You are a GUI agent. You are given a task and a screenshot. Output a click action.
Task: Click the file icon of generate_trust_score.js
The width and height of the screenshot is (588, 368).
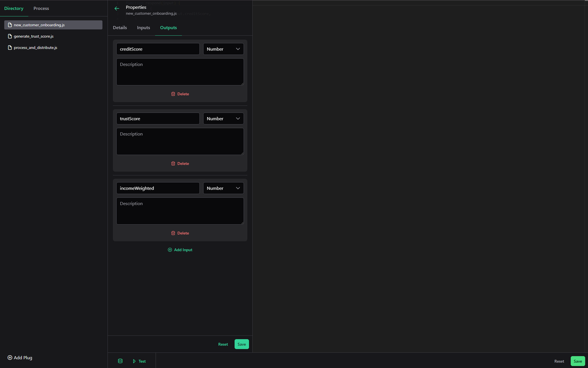[10, 36]
